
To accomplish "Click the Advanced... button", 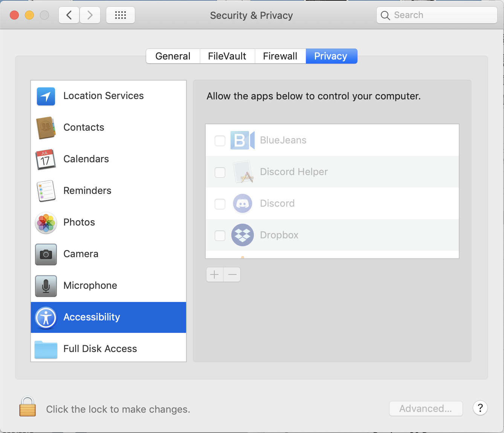I will click(426, 409).
